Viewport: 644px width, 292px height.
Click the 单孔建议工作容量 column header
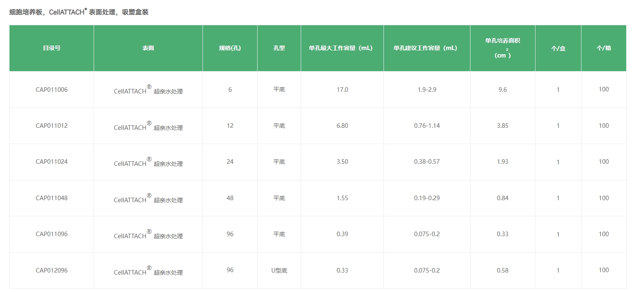point(427,48)
